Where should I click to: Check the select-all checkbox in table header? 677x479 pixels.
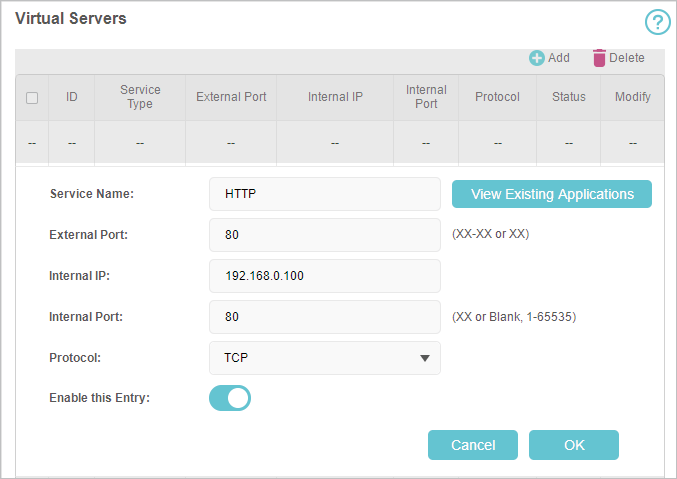pyautogui.click(x=32, y=98)
